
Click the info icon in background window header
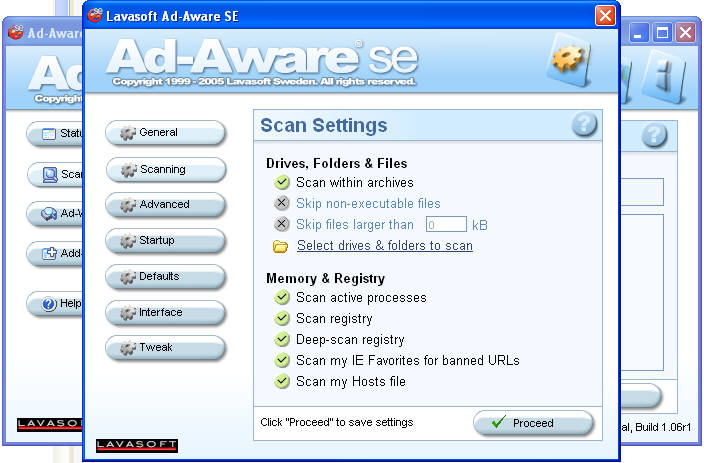click(x=664, y=79)
